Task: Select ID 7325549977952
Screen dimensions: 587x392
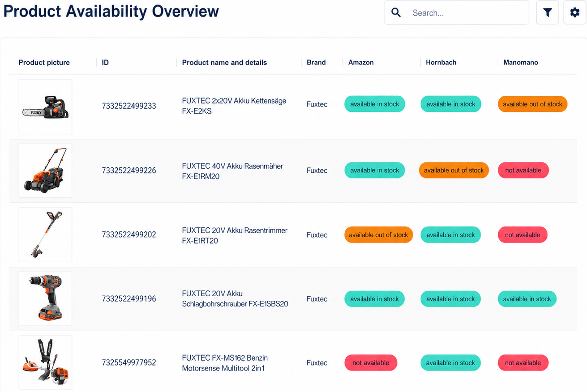Action: (129, 362)
